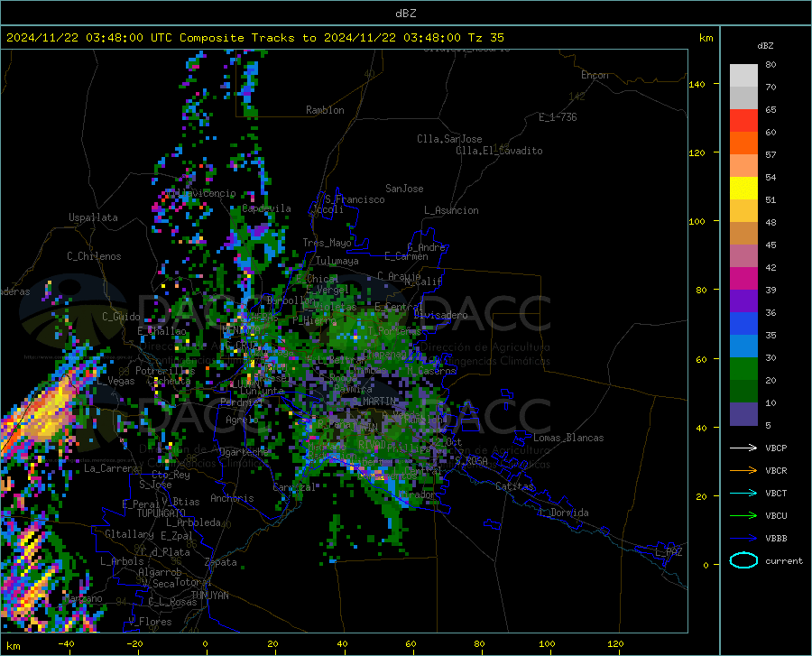Image resolution: width=812 pixels, height=656 pixels.
Task: Click the 'Manzano' map label
Action: click(x=83, y=598)
